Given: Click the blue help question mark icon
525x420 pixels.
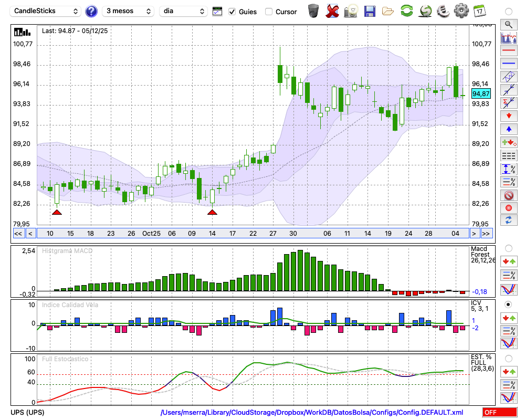Looking at the screenshot, I should tap(91, 11).
